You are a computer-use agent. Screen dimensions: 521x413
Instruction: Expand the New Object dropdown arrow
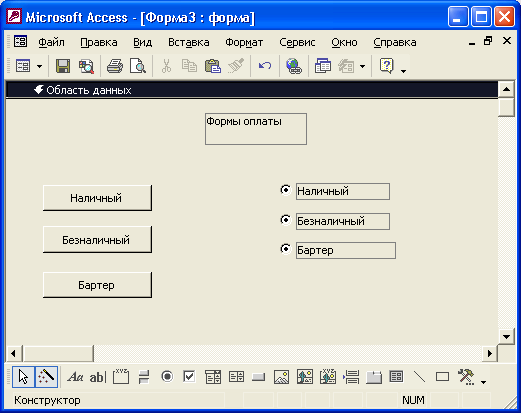pos(362,66)
